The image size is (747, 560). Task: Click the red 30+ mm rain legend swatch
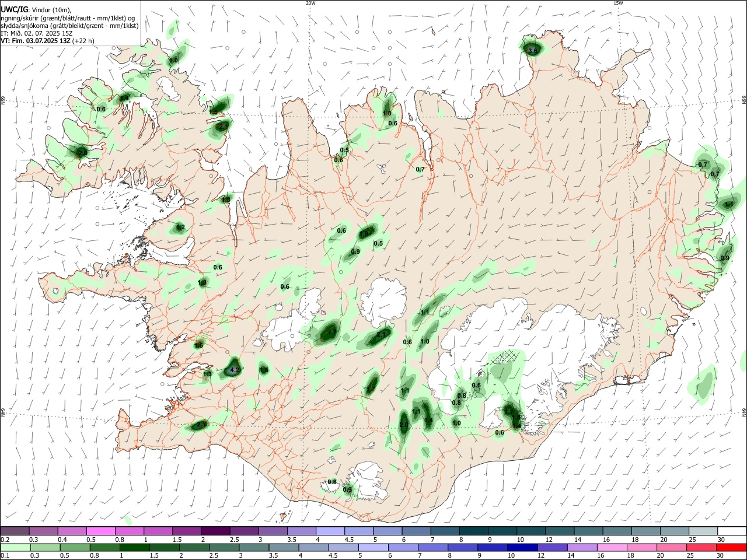point(731,547)
